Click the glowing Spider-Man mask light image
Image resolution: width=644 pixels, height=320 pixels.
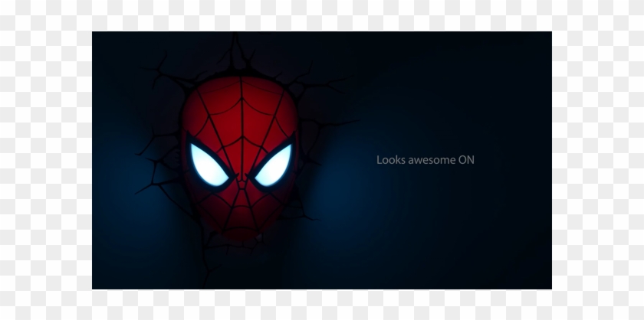(240, 158)
